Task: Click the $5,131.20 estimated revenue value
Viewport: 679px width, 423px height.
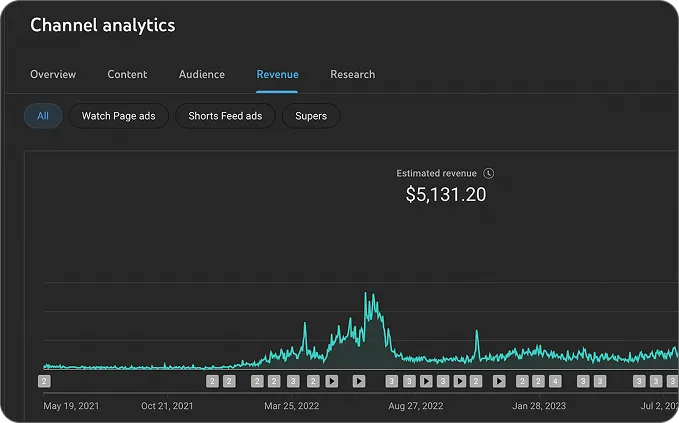Action: point(446,194)
